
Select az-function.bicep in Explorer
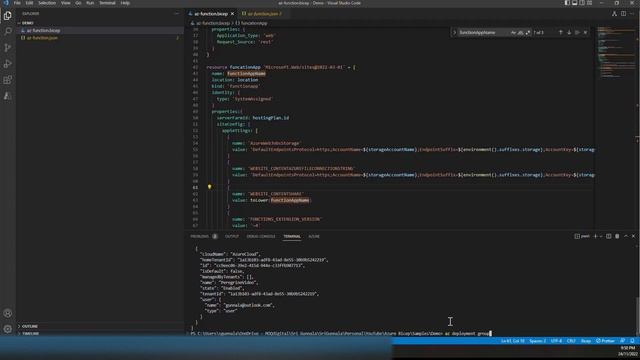click(100, 31)
